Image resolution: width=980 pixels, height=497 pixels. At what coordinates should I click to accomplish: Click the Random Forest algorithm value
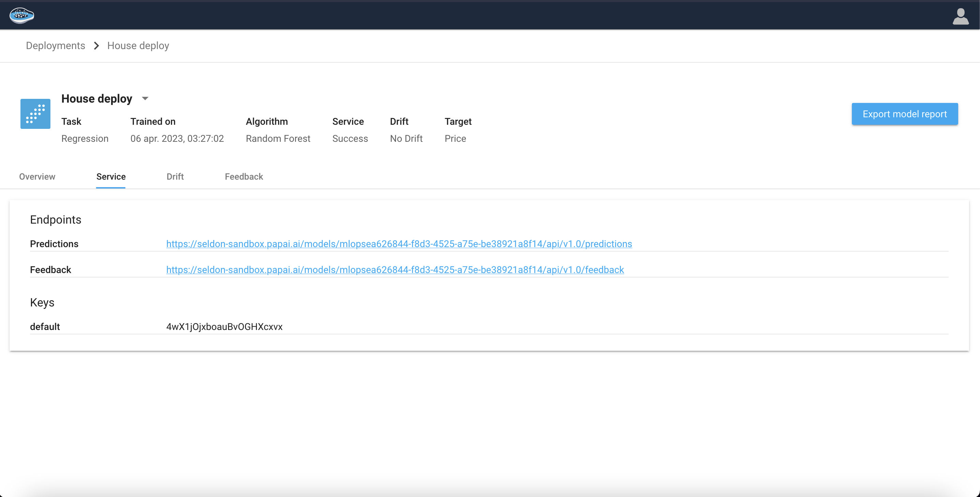(278, 138)
